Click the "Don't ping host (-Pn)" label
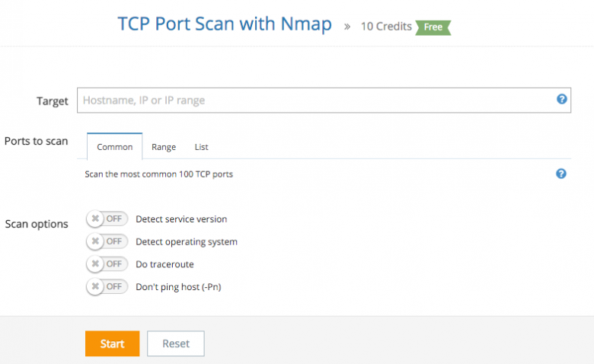The width and height of the screenshot is (594, 364). point(178,287)
